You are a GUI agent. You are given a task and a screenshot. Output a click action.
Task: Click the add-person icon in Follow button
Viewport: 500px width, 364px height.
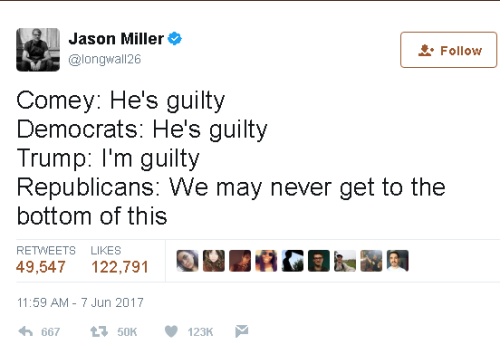(x=426, y=50)
